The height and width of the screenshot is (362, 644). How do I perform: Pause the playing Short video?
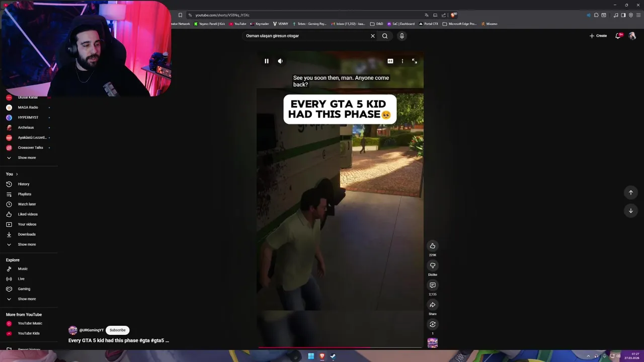[267, 61]
